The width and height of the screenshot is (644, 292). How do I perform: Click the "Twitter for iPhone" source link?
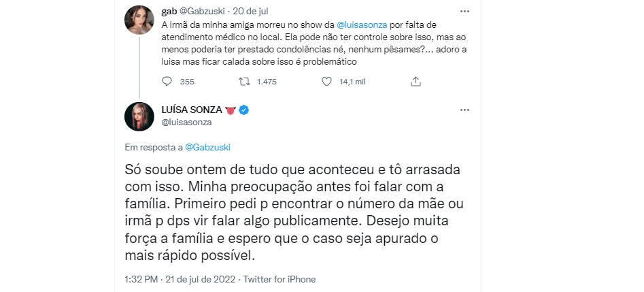(x=279, y=279)
